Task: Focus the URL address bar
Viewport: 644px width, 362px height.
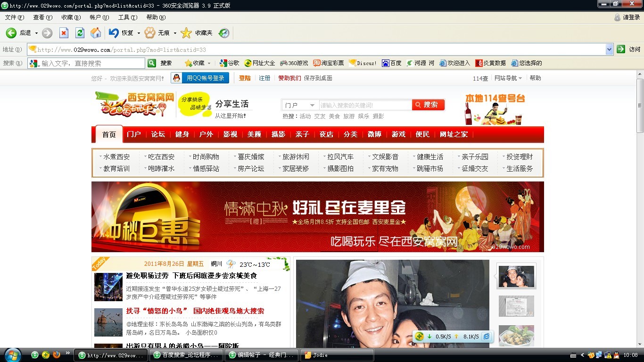Action: pos(321,49)
